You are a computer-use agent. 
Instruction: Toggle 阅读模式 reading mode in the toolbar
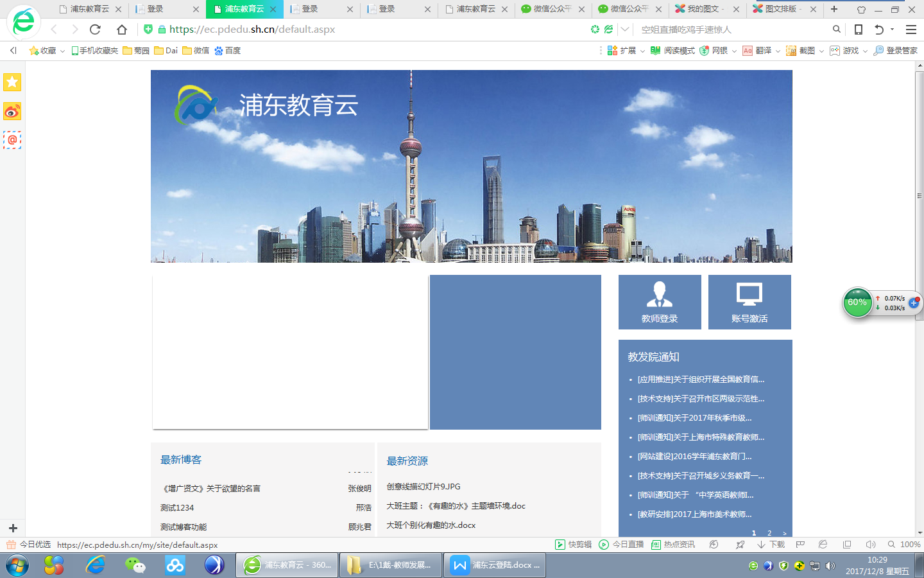click(x=672, y=51)
